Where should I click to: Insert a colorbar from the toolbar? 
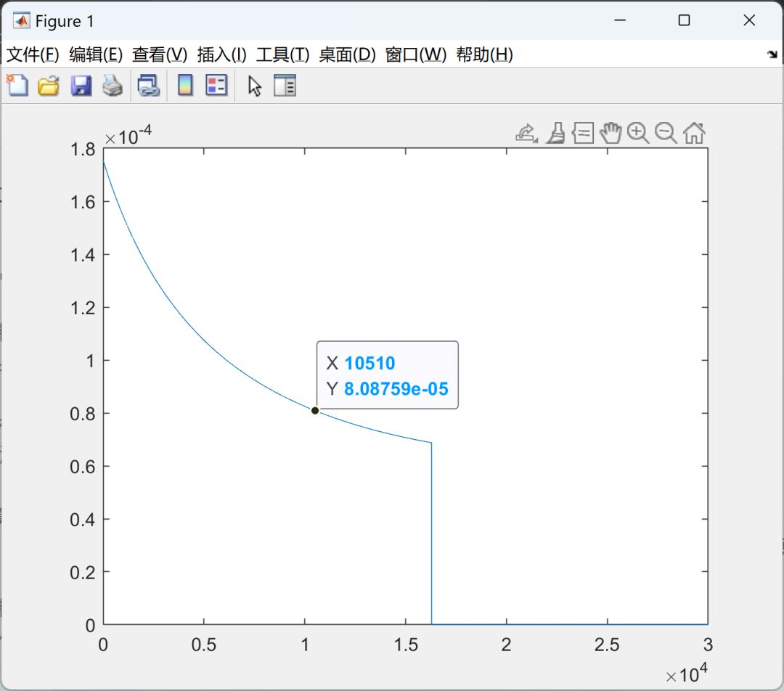click(x=186, y=86)
